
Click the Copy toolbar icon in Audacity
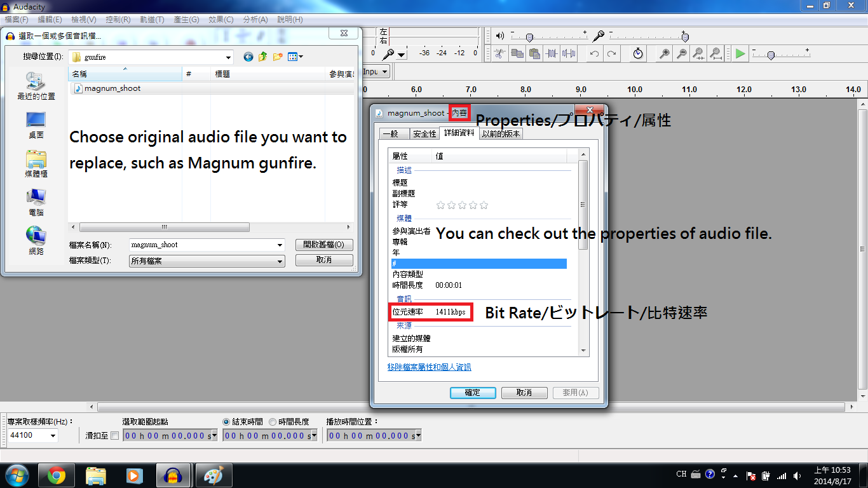[517, 54]
